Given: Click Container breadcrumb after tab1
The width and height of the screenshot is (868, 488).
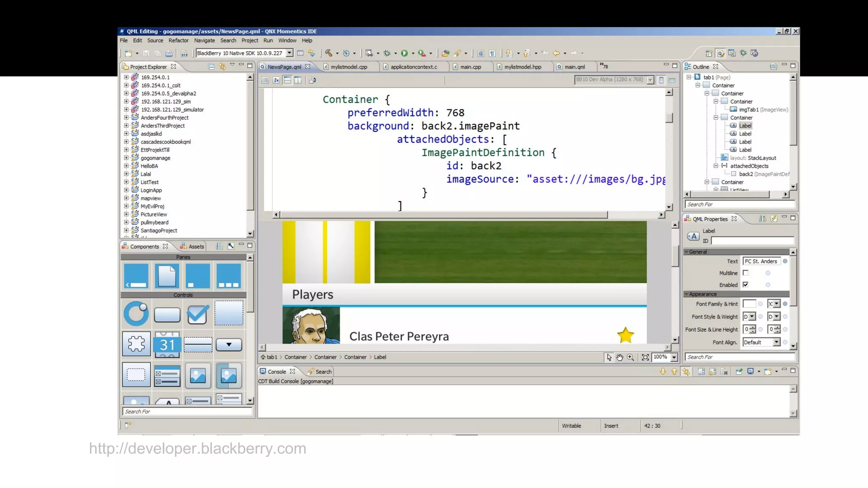Looking at the screenshot, I should point(295,357).
